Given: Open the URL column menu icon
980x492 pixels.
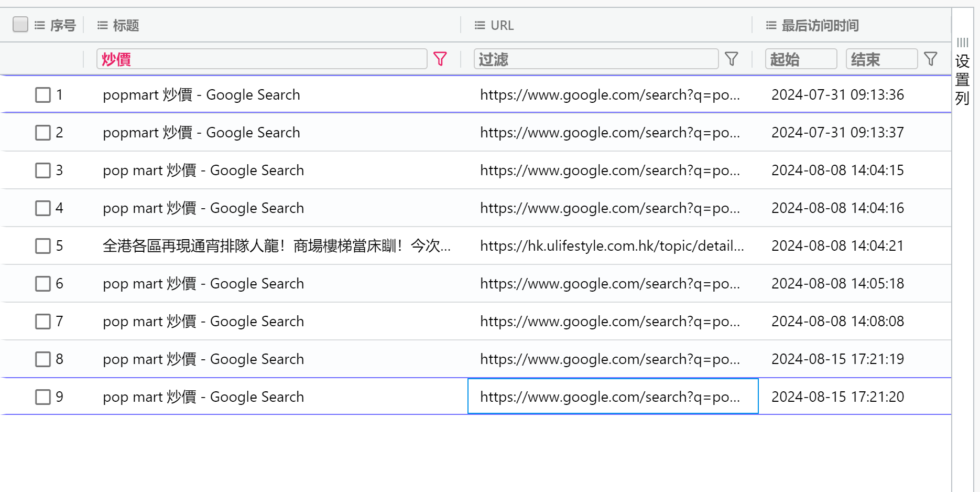Looking at the screenshot, I should (480, 25).
